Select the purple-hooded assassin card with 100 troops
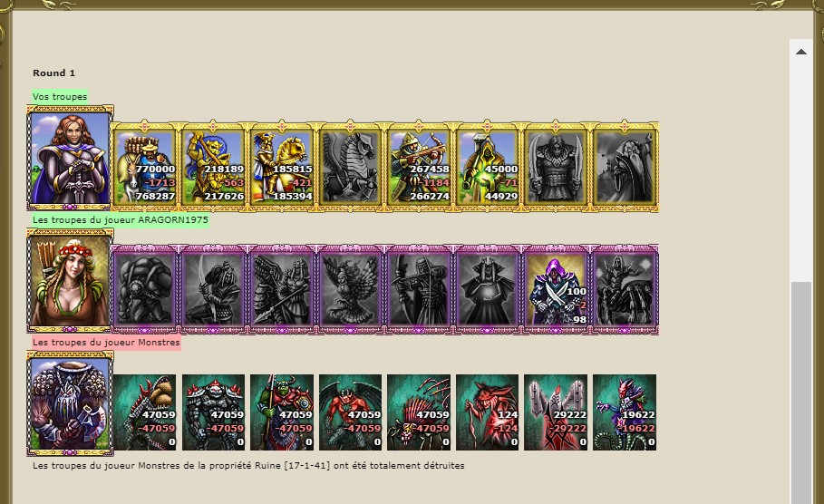This screenshot has width=824, height=504. 556,289
